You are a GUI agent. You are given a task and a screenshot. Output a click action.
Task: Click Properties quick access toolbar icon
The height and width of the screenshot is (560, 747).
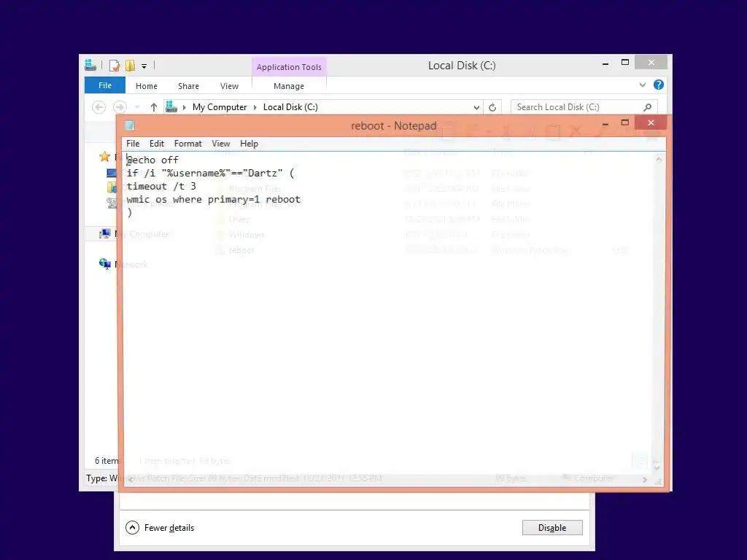point(115,65)
